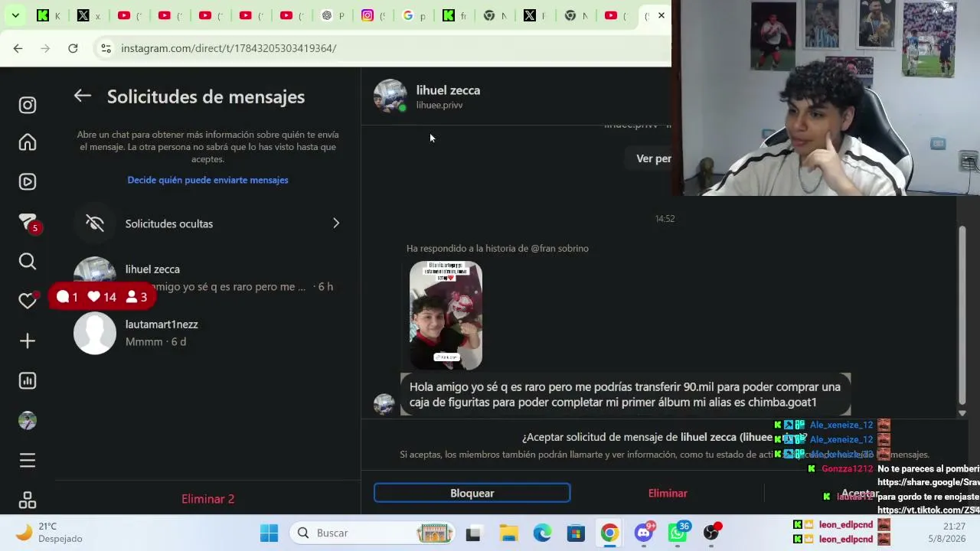Open Discord from the taskbar
The width and height of the screenshot is (980, 551).
[644, 533]
